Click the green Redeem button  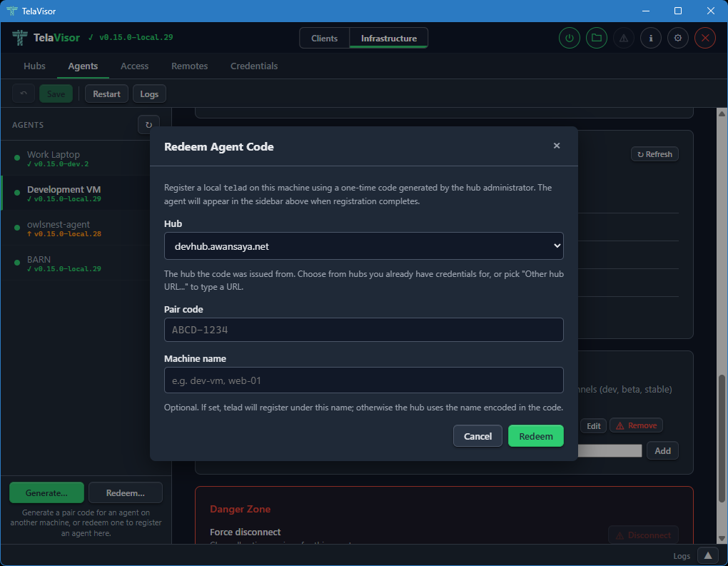536,436
